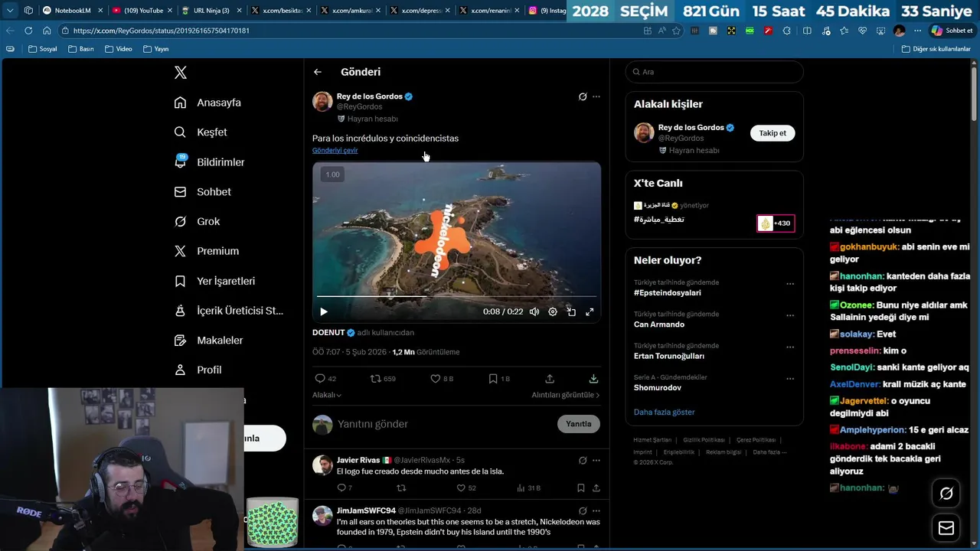Viewport: 980px width, 551px height.
Task: Click Sohbet et Copilot button
Action: click(952, 31)
